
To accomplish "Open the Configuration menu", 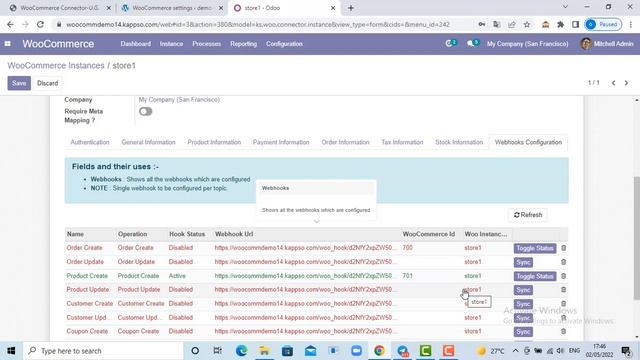I will 284,44.
